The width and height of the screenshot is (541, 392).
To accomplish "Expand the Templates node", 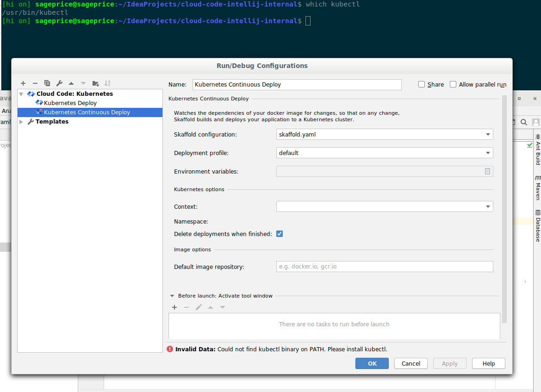I will [21, 121].
